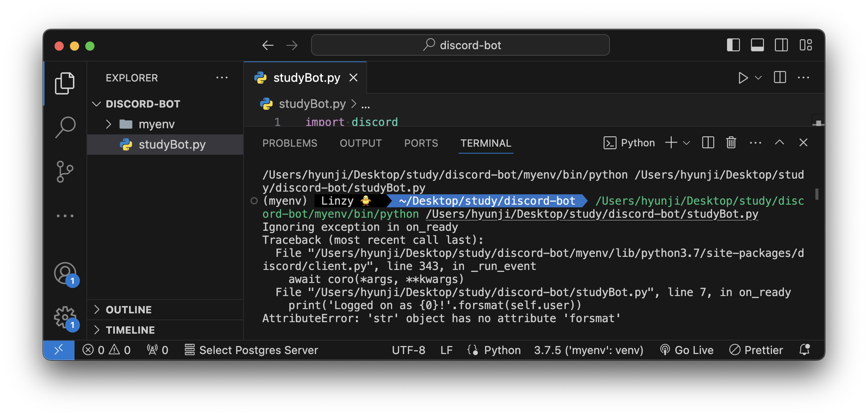Close the studyBot.py tab
Viewport: 868px width, 417px height.
point(353,78)
